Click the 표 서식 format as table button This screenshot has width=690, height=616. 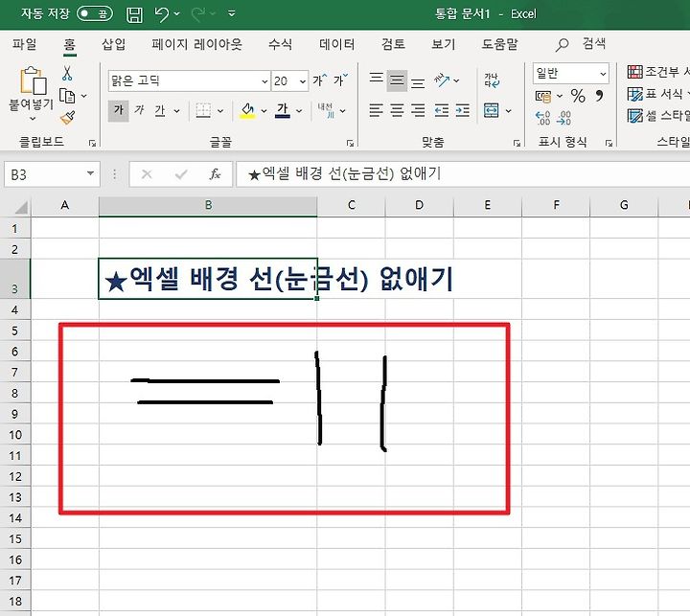click(x=658, y=93)
